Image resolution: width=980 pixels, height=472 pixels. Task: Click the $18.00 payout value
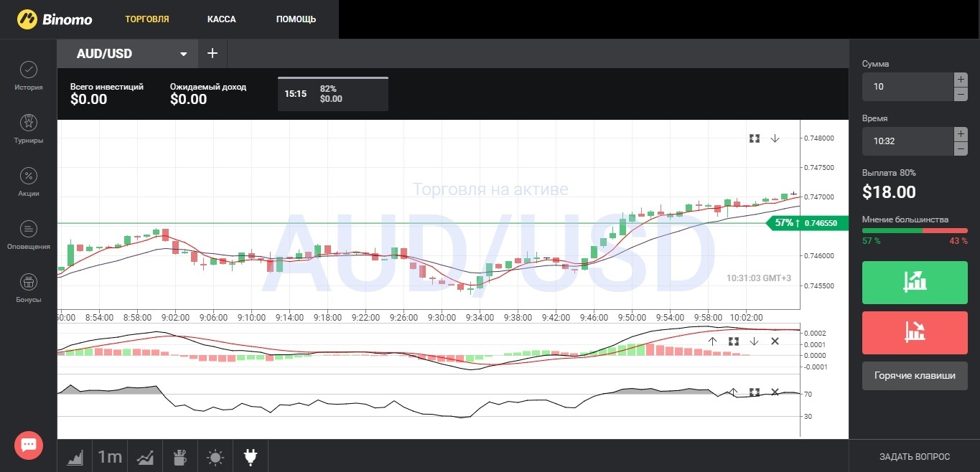[889, 192]
